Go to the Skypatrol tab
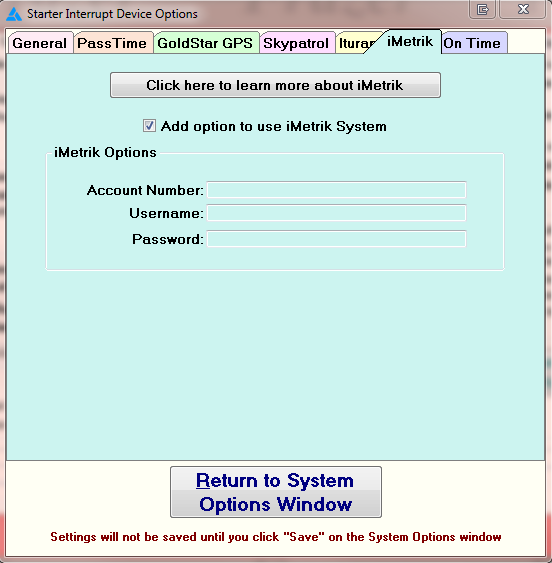 (x=296, y=43)
